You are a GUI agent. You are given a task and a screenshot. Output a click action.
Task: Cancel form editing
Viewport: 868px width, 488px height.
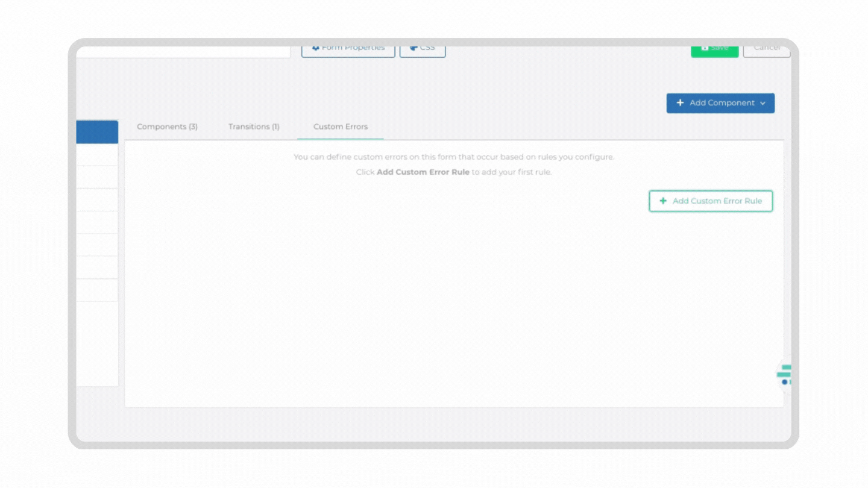[x=766, y=51]
